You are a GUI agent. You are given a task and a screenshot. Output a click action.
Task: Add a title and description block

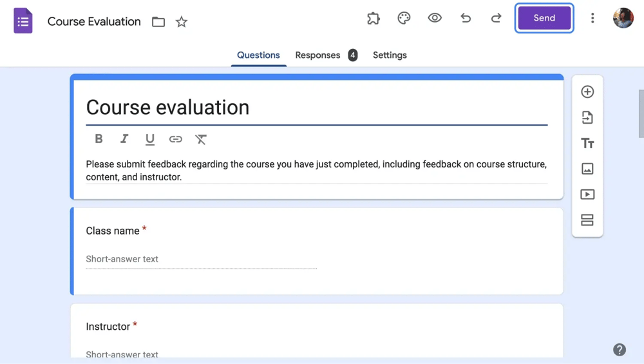coord(587,143)
